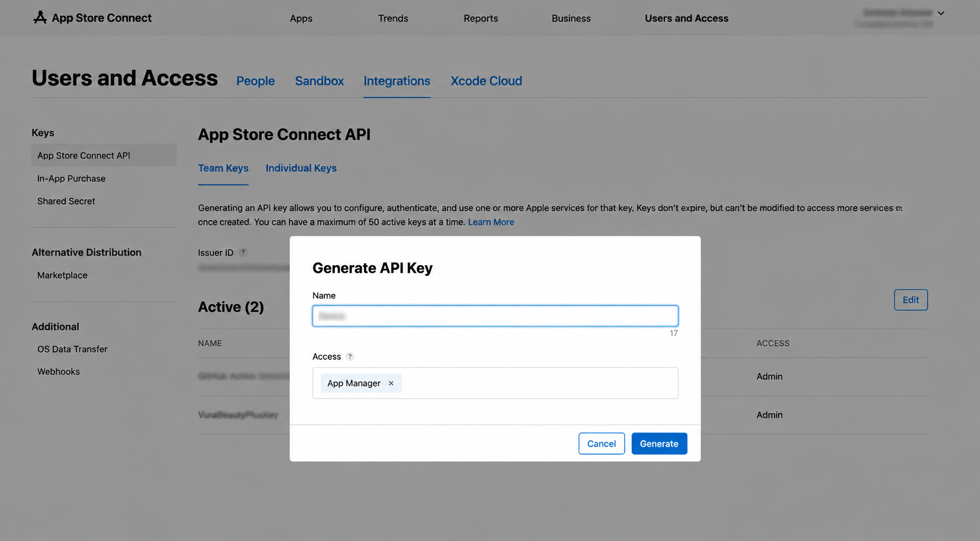Viewport: 980px width, 541px height.
Task: Click the App Store Connect title text
Action: [x=102, y=18]
